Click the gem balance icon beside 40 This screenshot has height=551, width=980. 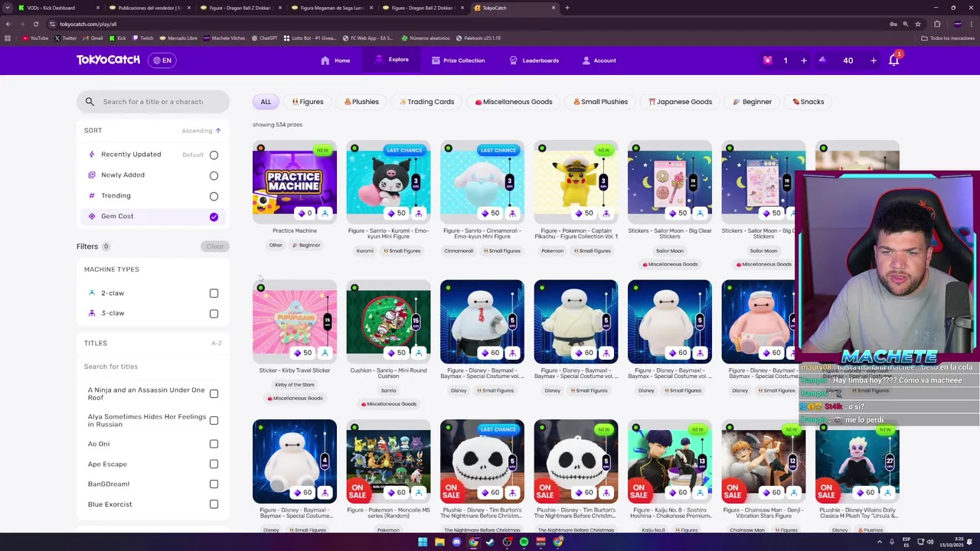pos(822,60)
